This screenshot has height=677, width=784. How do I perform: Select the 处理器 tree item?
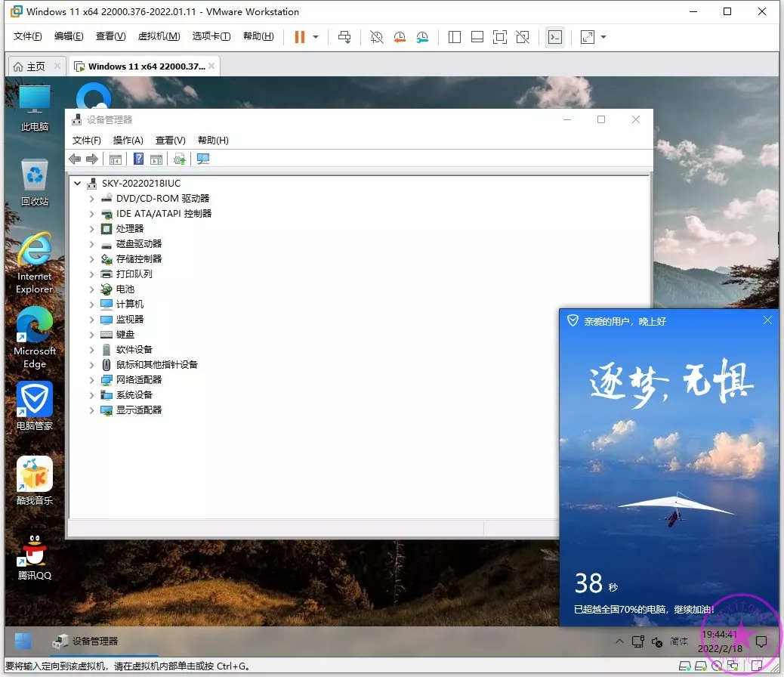coord(129,229)
